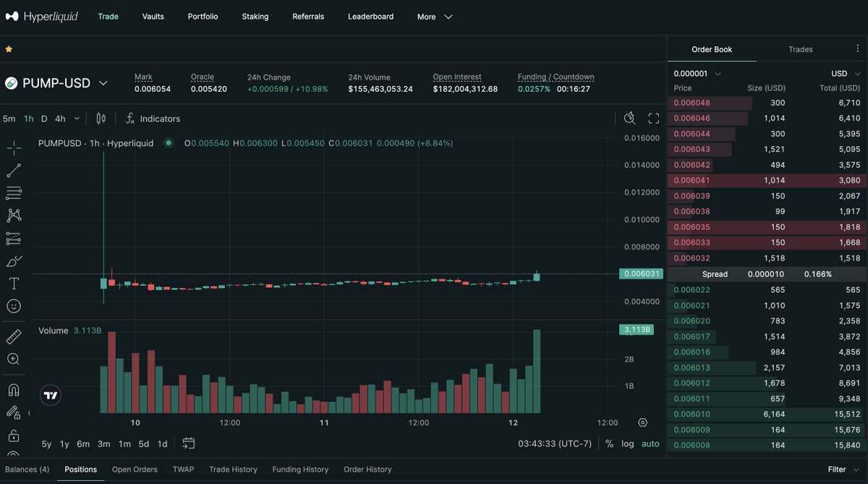Select the Positions tab
Screen dimensions: 868x484
click(x=80, y=470)
